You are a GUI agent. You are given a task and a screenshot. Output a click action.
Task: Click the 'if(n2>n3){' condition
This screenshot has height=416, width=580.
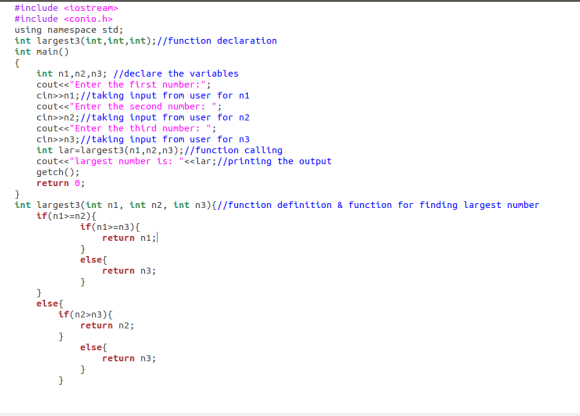pos(85,314)
